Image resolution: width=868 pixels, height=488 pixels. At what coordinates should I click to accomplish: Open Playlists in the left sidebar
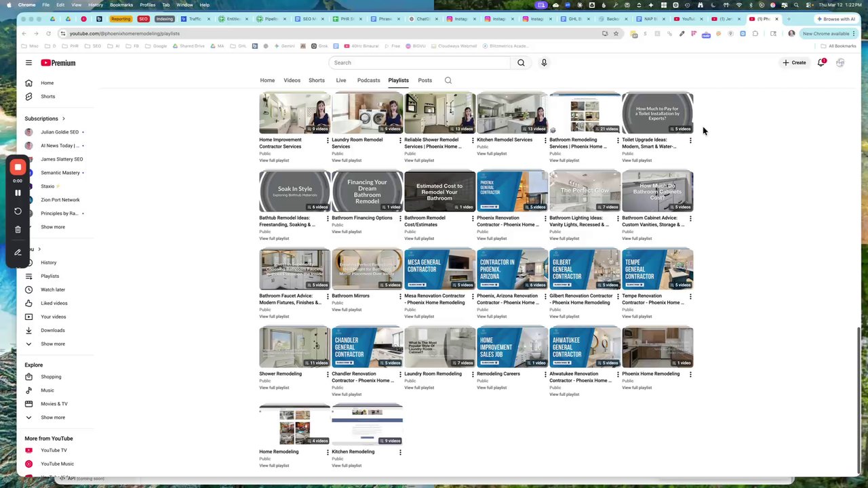pyautogui.click(x=50, y=276)
